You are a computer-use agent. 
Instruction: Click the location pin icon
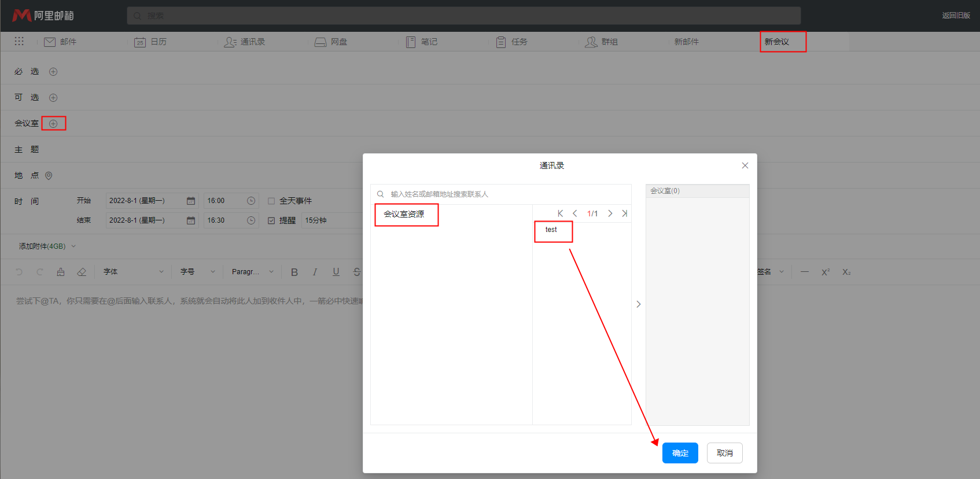49,176
